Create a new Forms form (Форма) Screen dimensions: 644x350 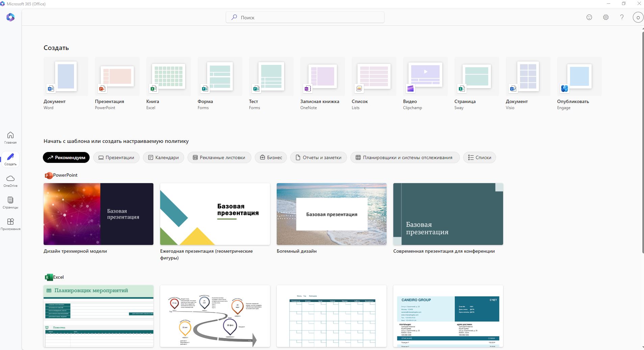click(x=220, y=83)
